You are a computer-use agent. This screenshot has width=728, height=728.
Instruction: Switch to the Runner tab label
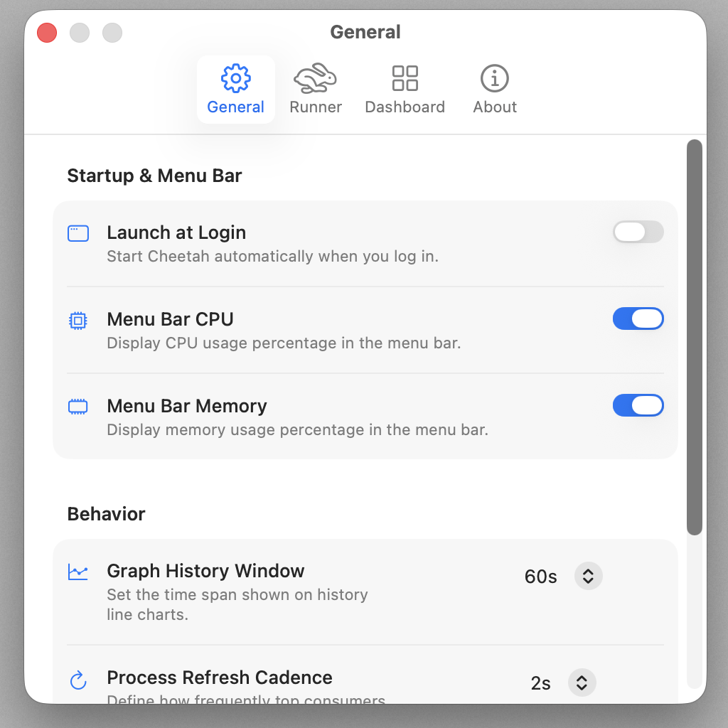(316, 107)
